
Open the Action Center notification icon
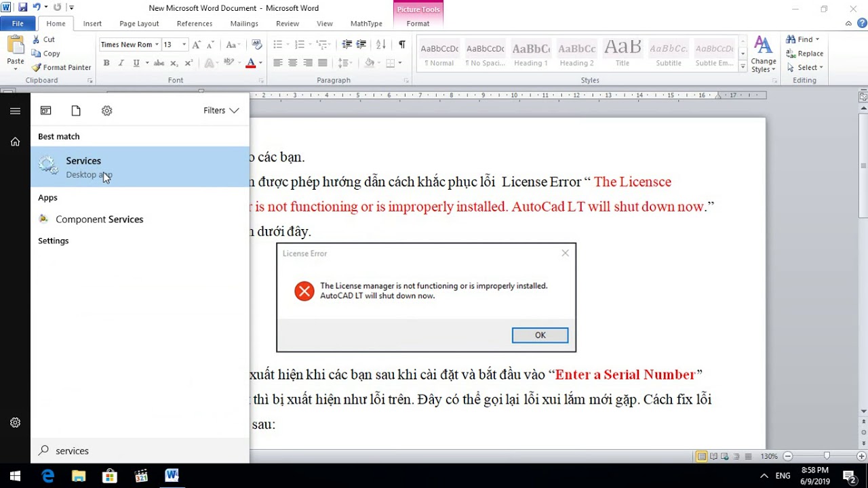(x=848, y=476)
